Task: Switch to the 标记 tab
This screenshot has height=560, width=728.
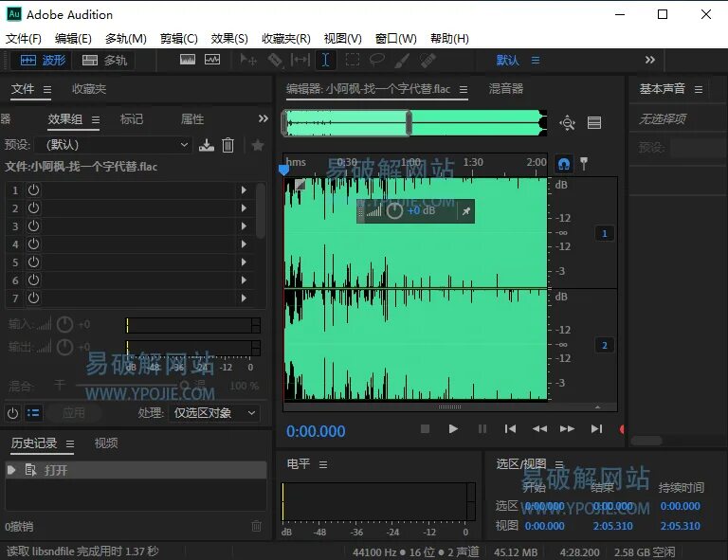Action: [132, 119]
